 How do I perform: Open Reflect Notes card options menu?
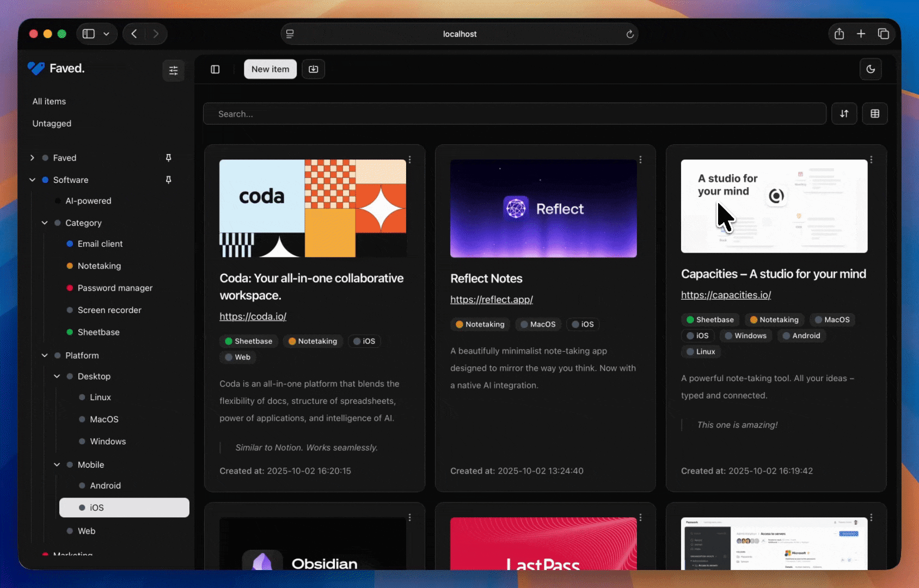(x=641, y=160)
